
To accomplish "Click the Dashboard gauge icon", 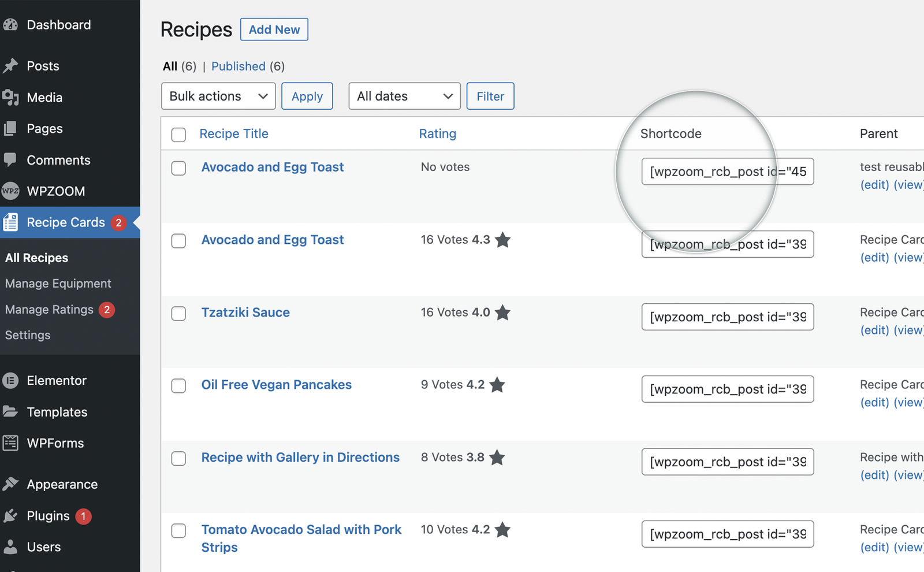I will (x=10, y=25).
